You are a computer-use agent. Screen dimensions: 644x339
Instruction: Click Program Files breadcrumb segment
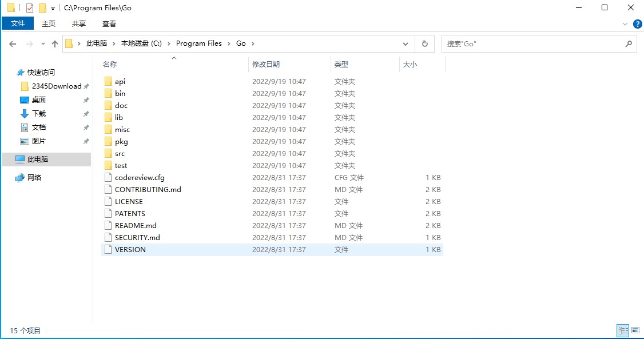[x=199, y=43]
